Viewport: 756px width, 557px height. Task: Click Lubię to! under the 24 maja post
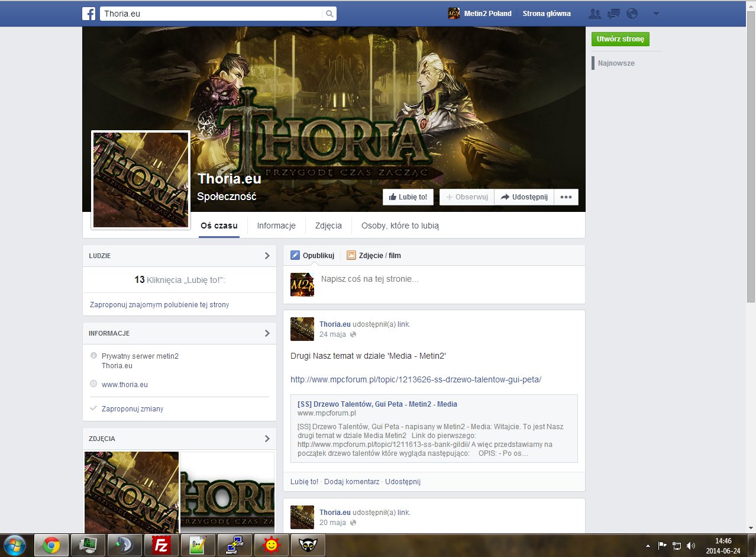pyautogui.click(x=304, y=482)
